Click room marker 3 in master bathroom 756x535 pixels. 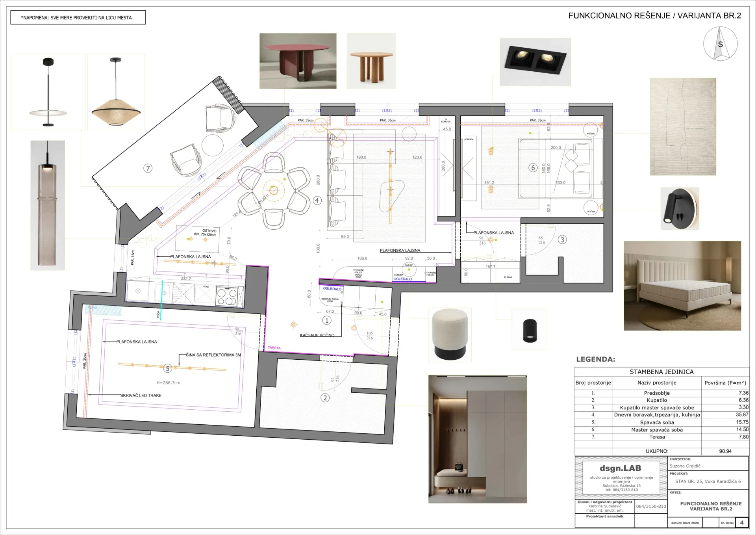562,240
